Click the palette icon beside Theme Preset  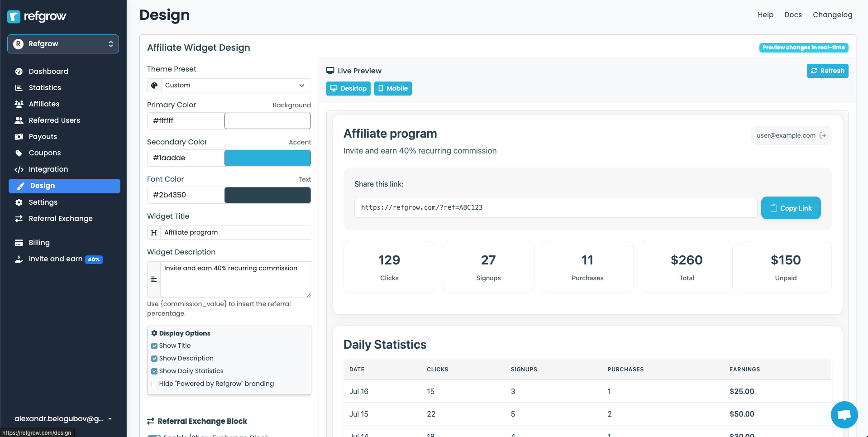(x=154, y=85)
